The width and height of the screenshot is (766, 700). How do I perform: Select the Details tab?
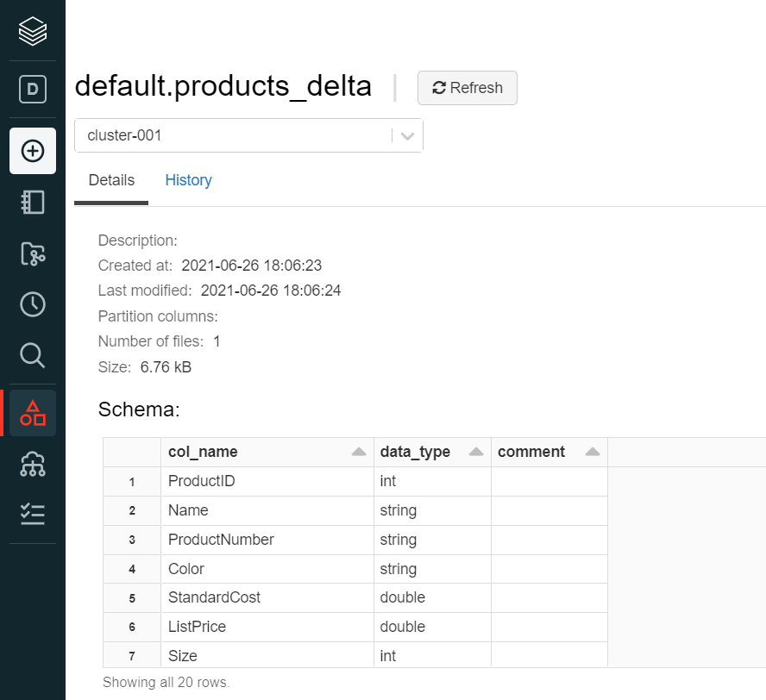pos(111,180)
